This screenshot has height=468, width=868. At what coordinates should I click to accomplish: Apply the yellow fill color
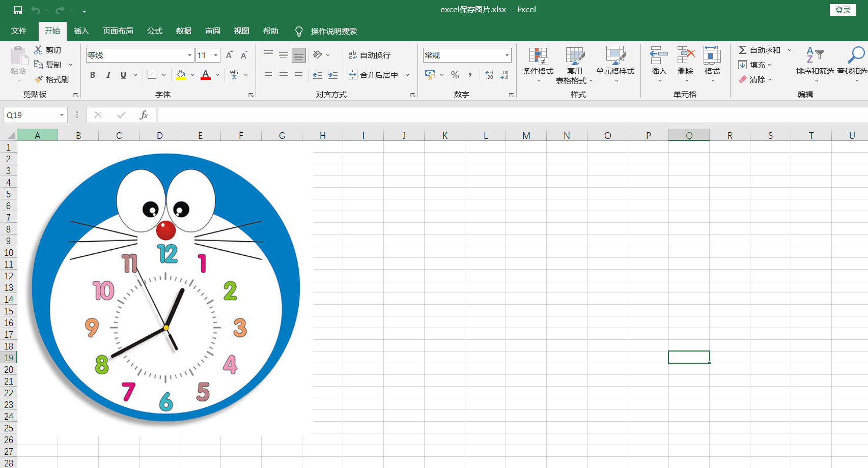click(181, 75)
